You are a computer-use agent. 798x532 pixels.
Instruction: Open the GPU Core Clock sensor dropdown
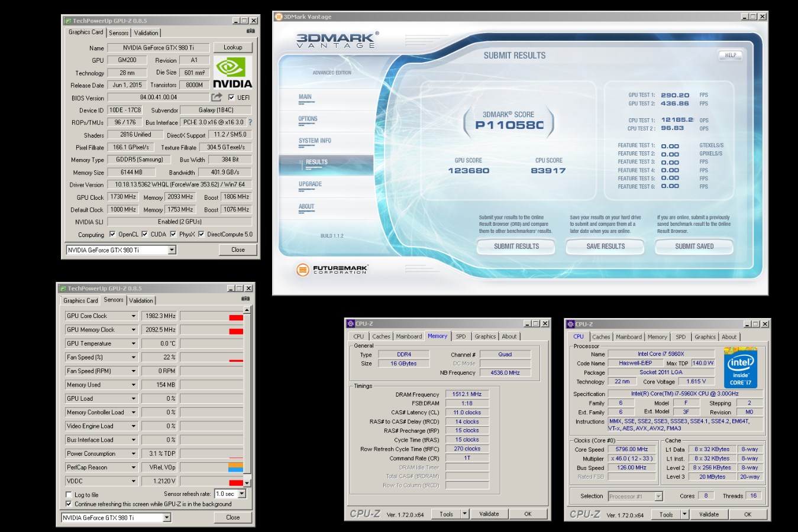coord(134,316)
